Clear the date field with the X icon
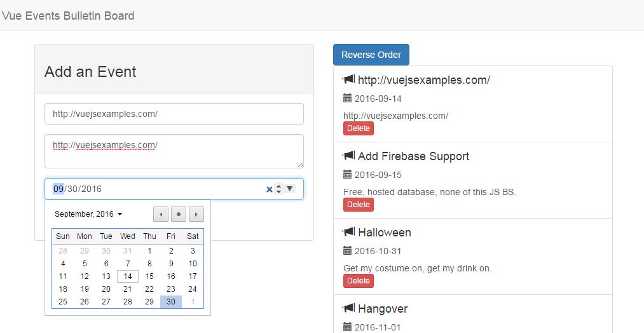The height and width of the screenshot is (333, 644). [269, 189]
